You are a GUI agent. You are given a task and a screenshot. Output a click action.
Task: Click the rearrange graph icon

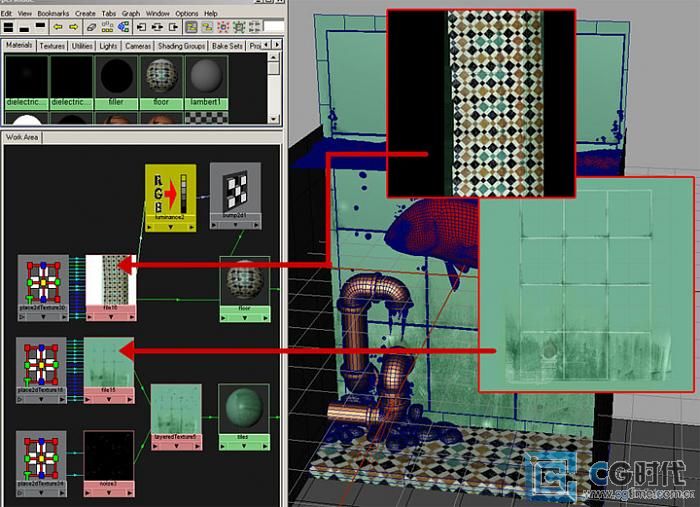pos(108,27)
